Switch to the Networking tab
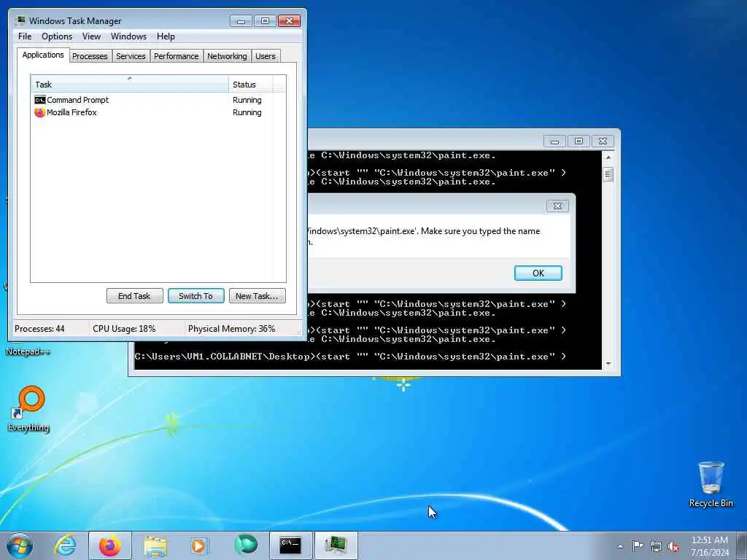 (228, 56)
